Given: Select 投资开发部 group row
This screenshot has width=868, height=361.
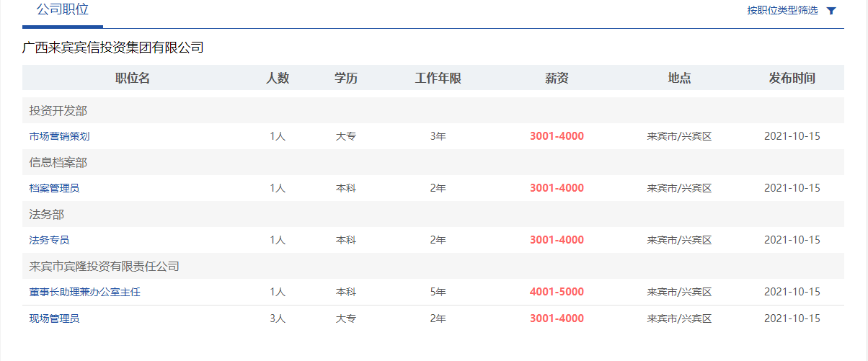Looking at the screenshot, I should pos(433,110).
